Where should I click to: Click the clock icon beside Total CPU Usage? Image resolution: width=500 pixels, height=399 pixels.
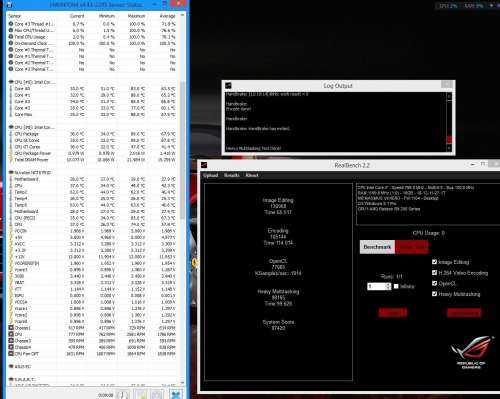11,37
